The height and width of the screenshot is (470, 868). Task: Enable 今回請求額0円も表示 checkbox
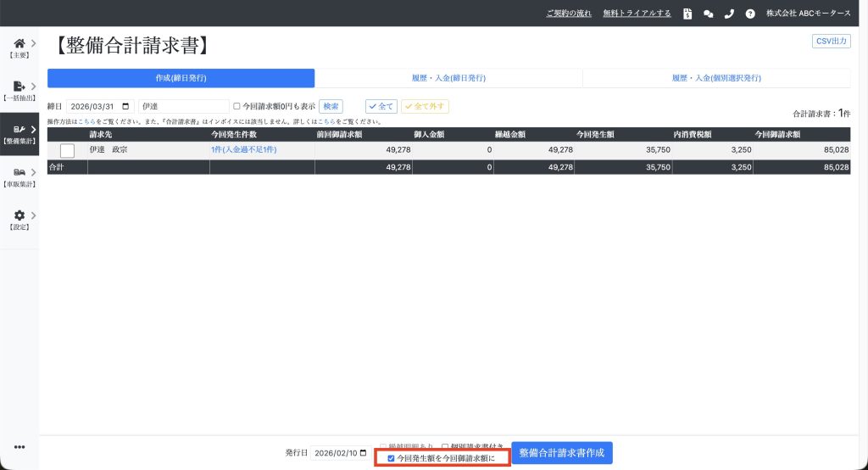tap(237, 107)
